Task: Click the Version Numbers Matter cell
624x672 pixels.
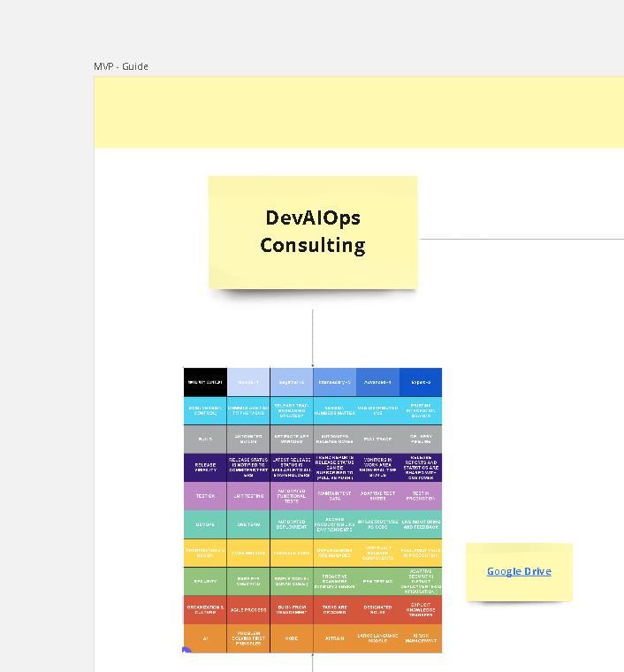Action: [334, 410]
